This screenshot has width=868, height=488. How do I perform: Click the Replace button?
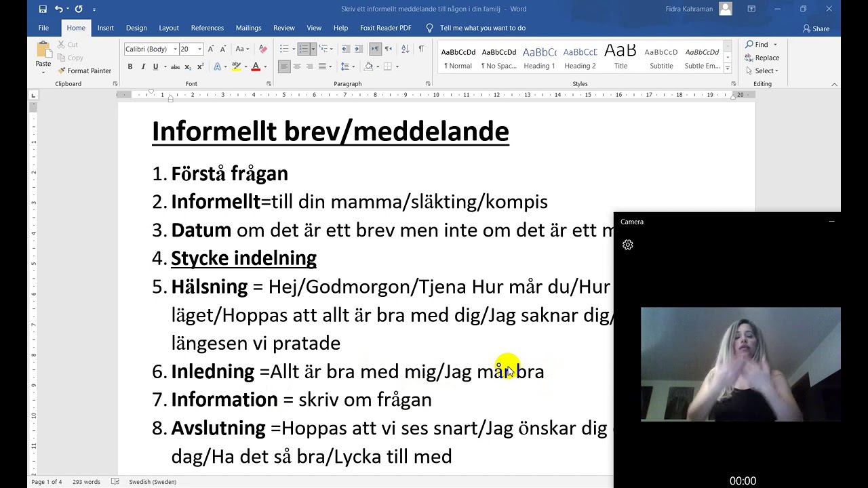coord(762,58)
